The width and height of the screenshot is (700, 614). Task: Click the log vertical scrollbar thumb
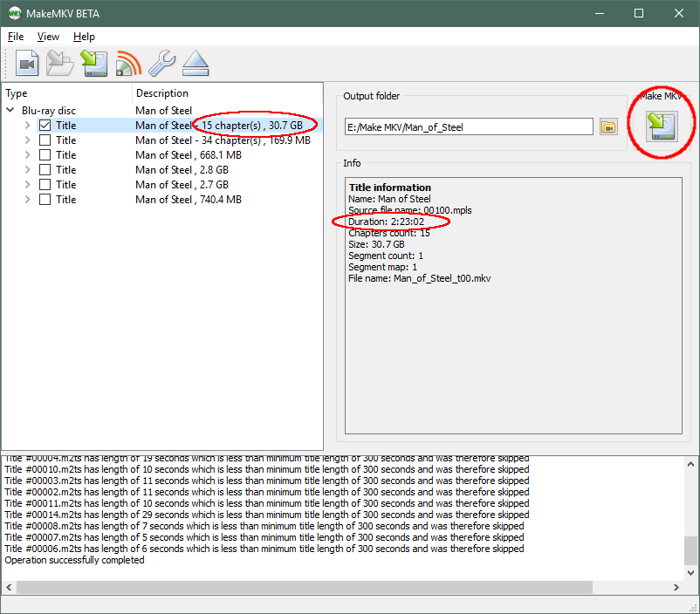click(690, 550)
